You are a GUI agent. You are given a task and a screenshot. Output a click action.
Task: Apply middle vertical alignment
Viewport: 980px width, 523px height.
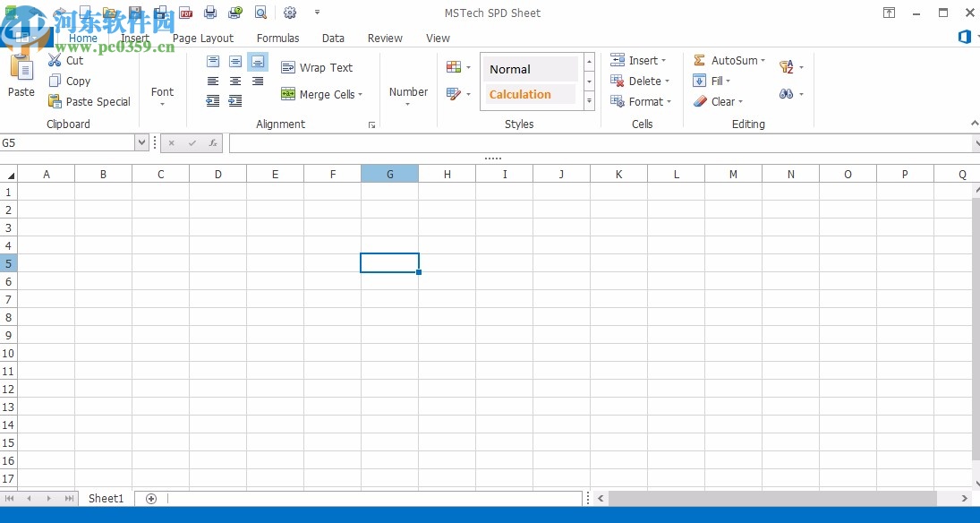[235, 61]
